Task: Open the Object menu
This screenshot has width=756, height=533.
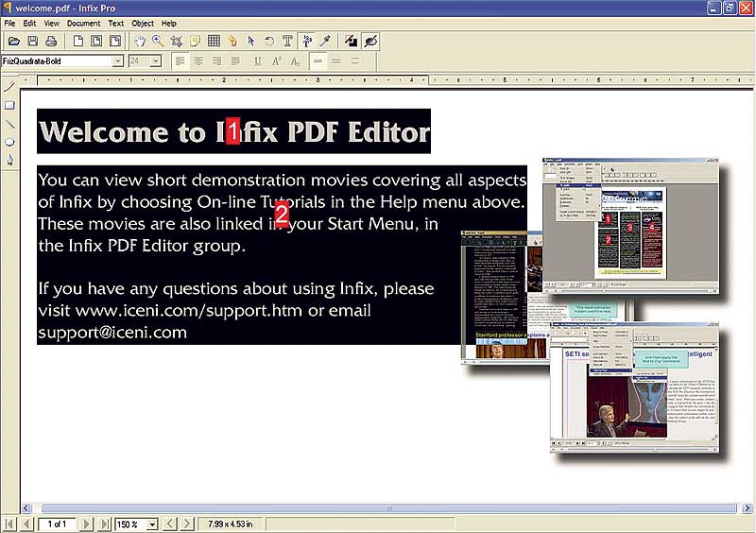Action: 143,23
